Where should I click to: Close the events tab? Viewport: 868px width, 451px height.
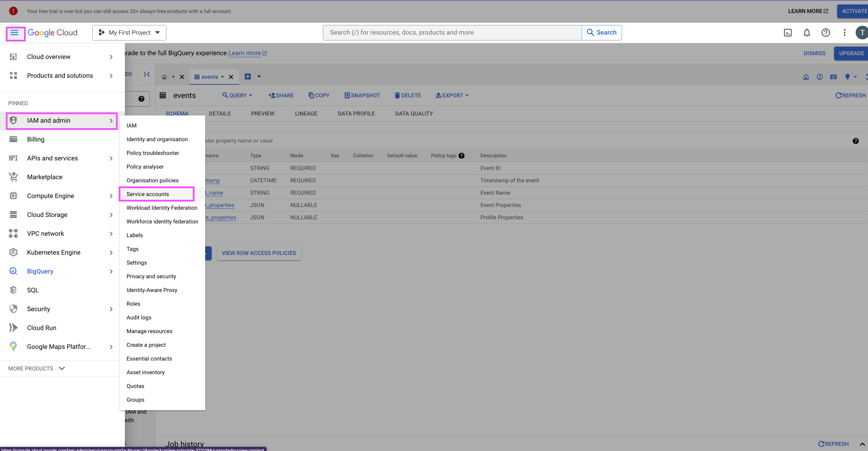(231, 77)
